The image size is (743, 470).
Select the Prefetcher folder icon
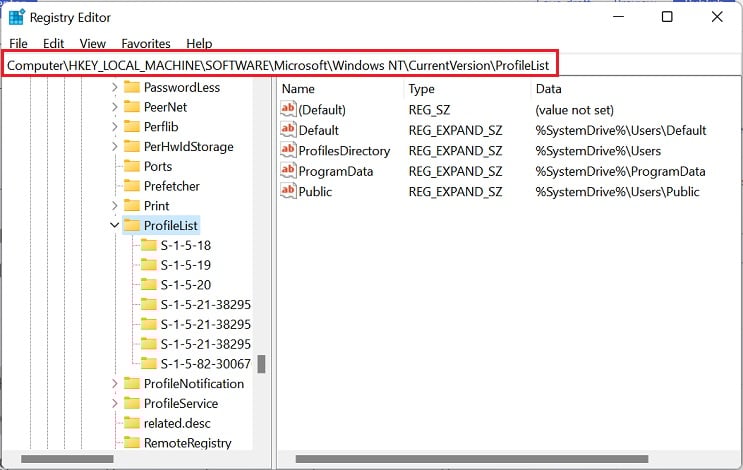(x=132, y=186)
